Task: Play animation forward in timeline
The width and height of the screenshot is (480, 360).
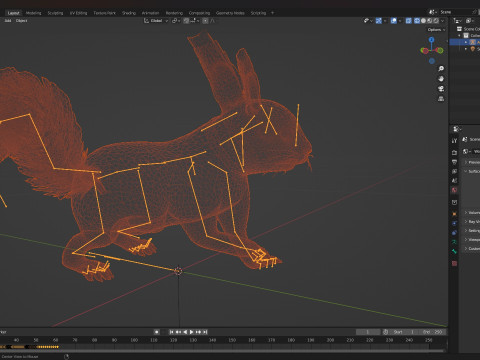Action: point(192,332)
